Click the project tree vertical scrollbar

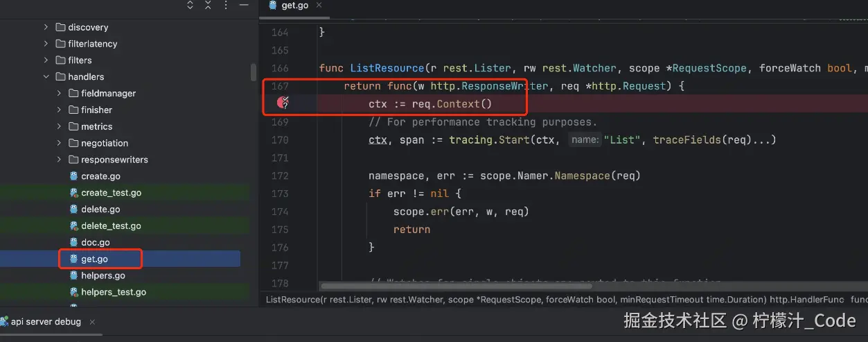click(x=254, y=72)
